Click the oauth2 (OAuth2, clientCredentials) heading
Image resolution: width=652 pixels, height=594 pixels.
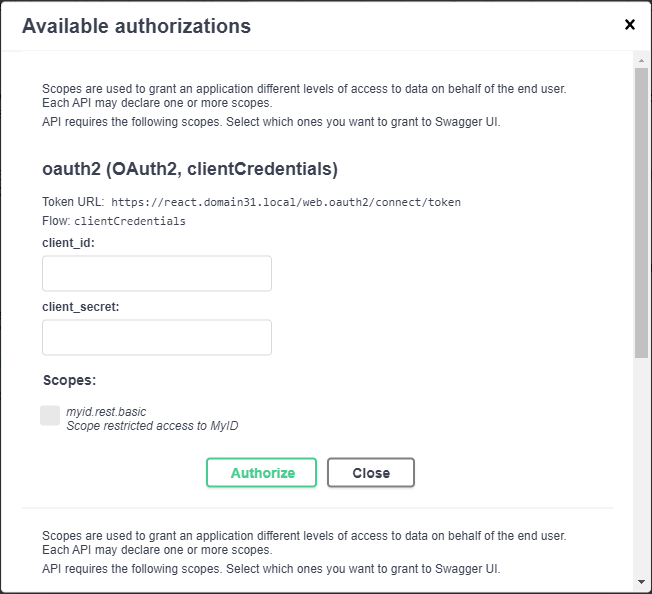click(190, 168)
